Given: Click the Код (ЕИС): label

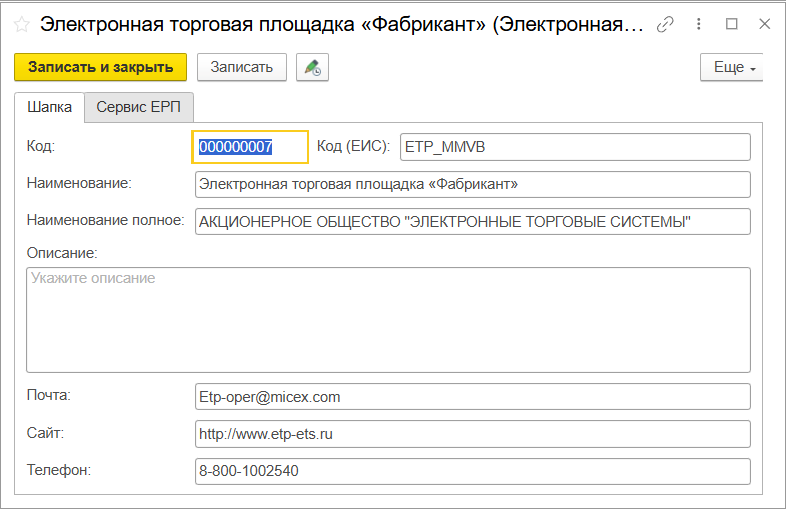Looking at the screenshot, I should point(353,146).
